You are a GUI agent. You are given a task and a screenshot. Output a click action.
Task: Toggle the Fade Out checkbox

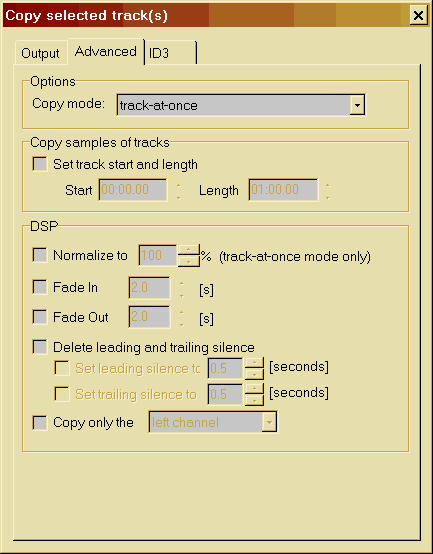click(40, 317)
